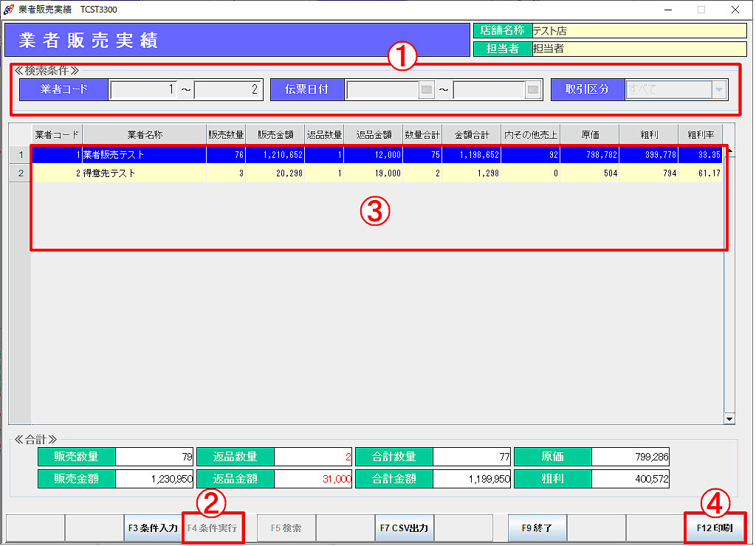
Task: Click the F12 印刷 button
Action: pos(715,528)
